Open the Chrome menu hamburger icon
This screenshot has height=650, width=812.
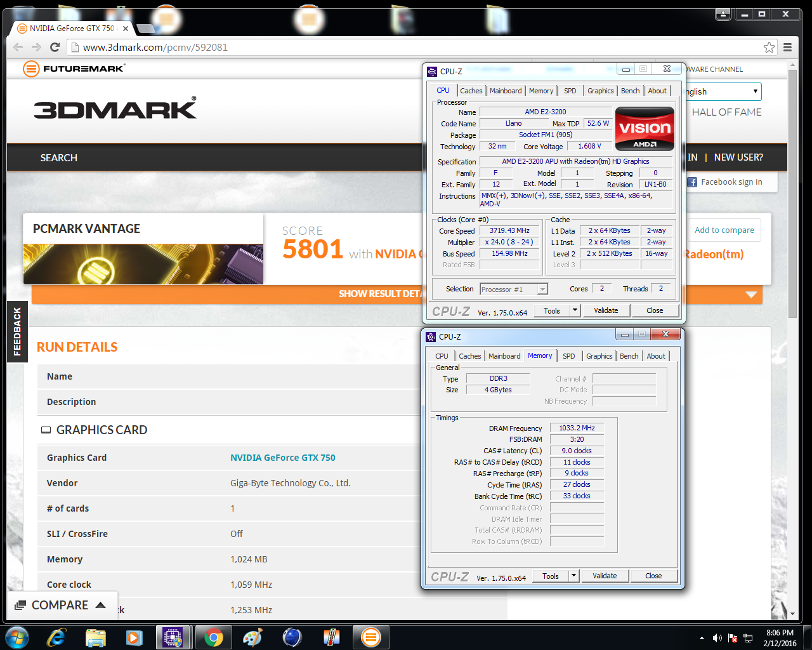pos(787,47)
